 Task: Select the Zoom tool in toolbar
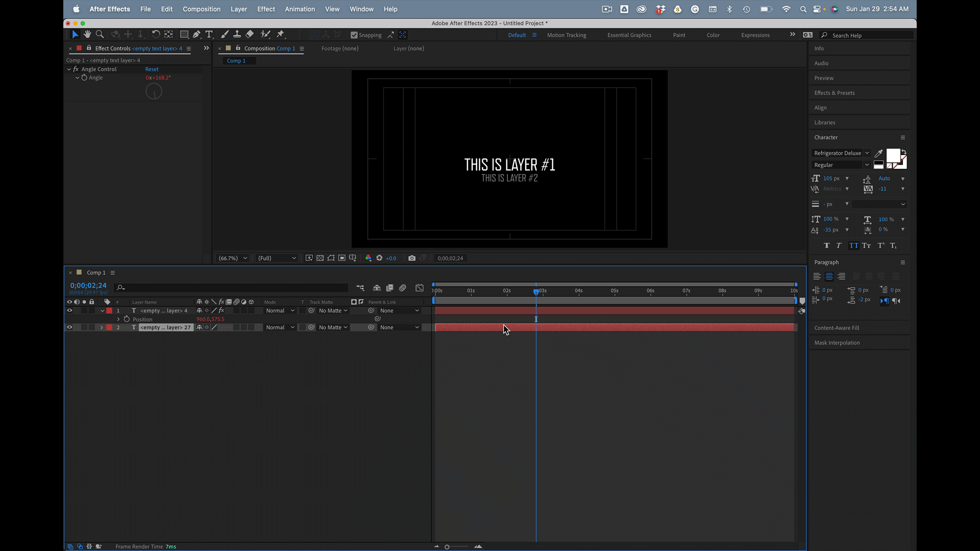point(100,34)
